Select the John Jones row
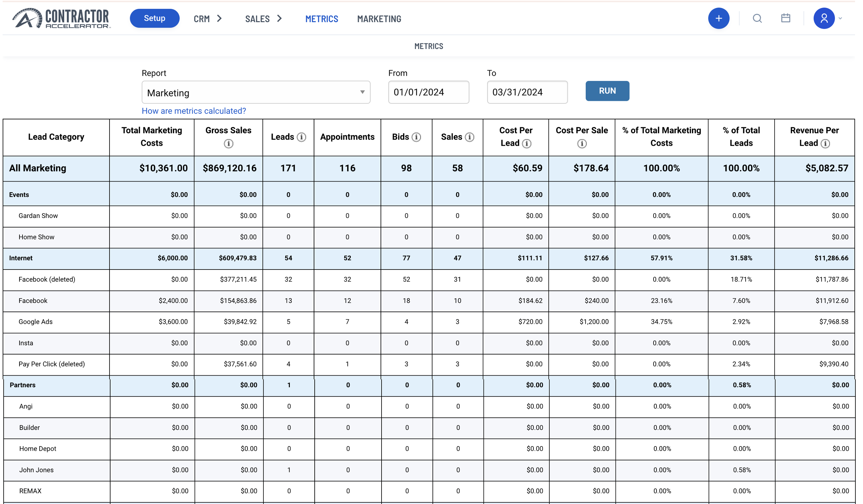The height and width of the screenshot is (504, 863). coord(430,470)
